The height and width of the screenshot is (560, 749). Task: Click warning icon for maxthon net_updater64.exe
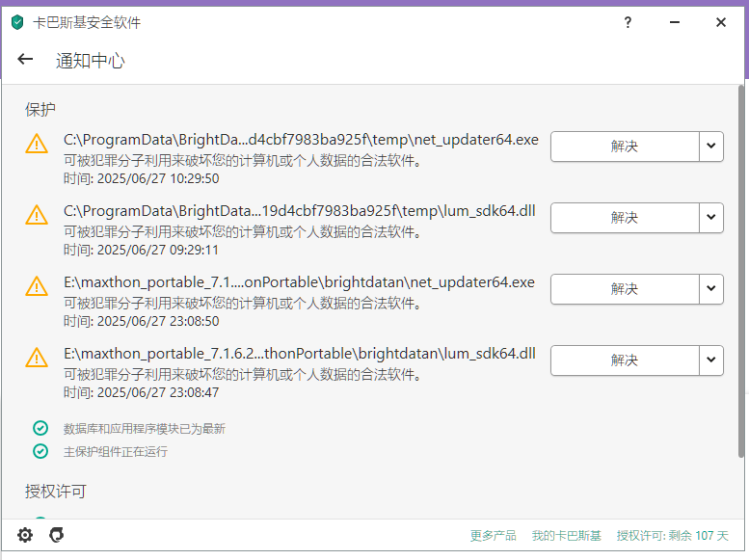[37, 286]
